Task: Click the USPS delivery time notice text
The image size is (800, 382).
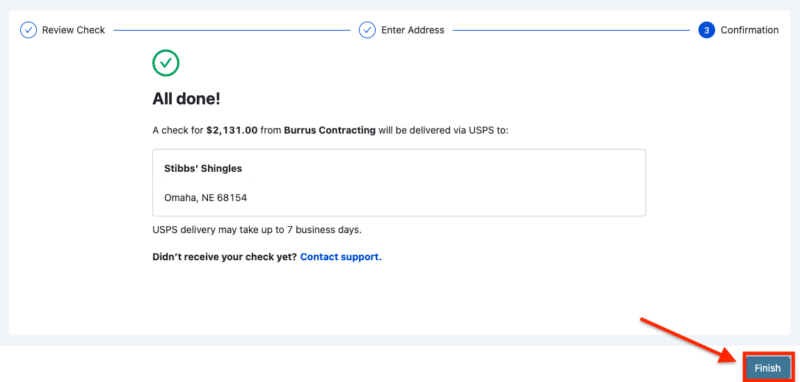Action: [257, 230]
